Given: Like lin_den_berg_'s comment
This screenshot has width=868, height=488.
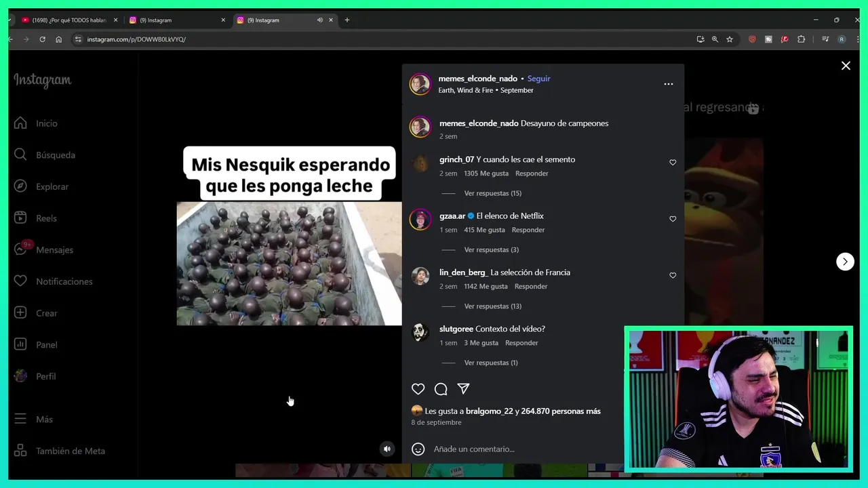Looking at the screenshot, I should coord(673,275).
